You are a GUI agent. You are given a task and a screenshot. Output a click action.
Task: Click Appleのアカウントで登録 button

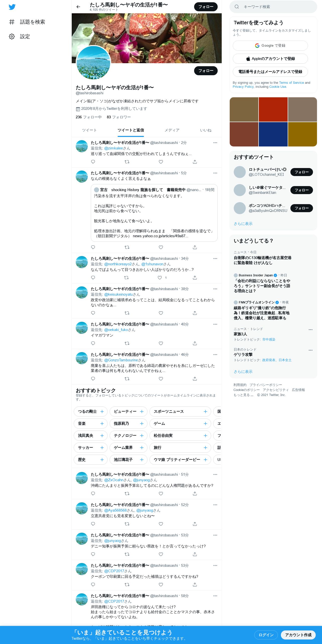coord(270,59)
